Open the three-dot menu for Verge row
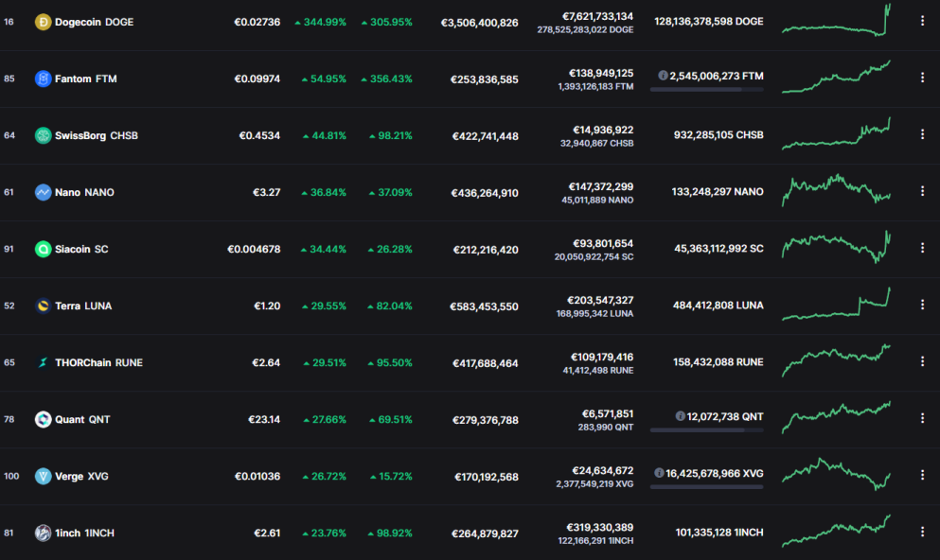This screenshot has height=560, width=940. pyautogui.click(x=922, y=475)
